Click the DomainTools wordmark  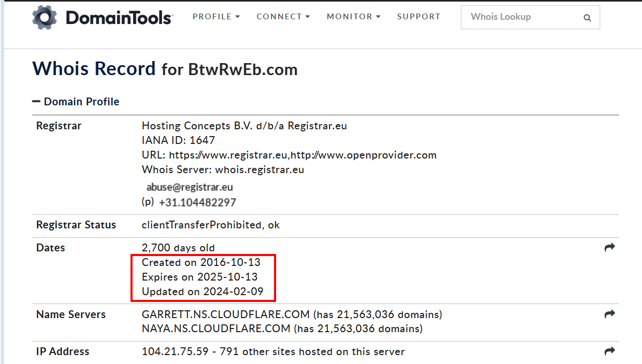[x=118, y=18]
